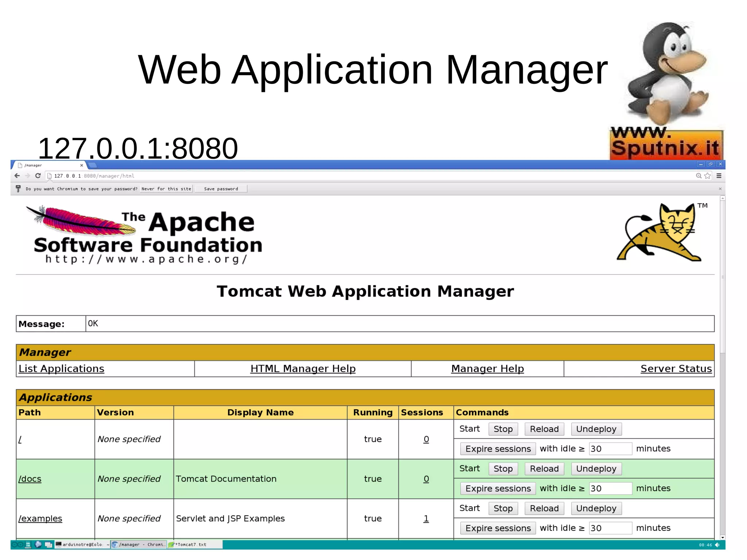
Task: Stop the /examples application
Action: coord(503,509)
